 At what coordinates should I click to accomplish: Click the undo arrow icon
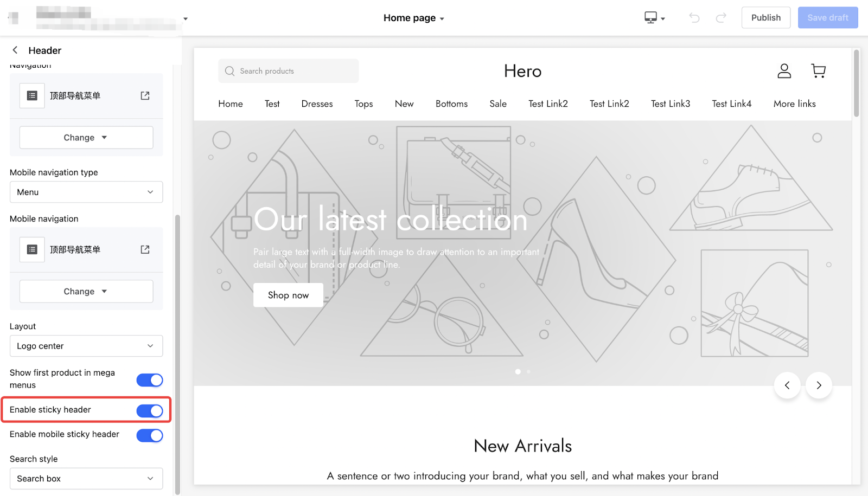[x=694, y=18]
